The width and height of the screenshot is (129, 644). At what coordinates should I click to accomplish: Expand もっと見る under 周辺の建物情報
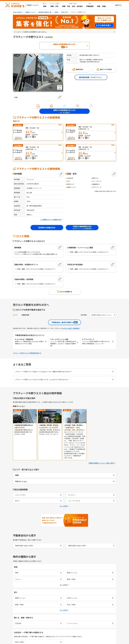click(x=64, y=506)
